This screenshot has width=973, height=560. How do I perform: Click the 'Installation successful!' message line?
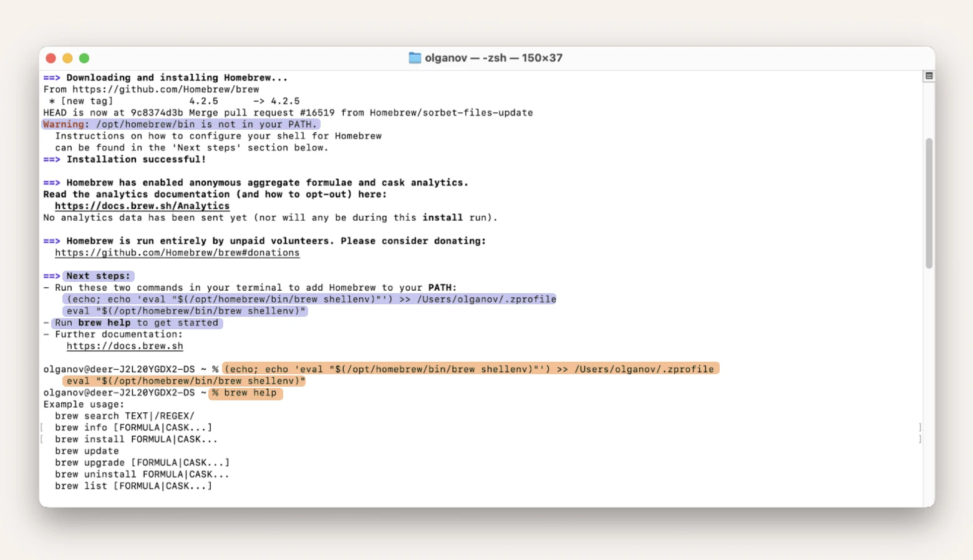[x=125, y=159]
